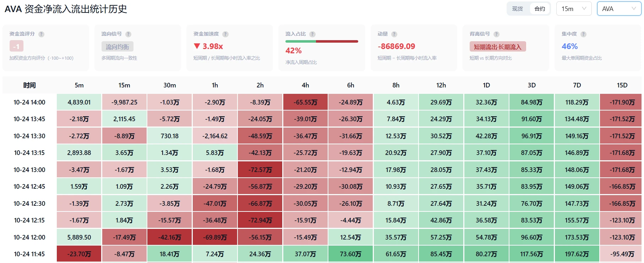Click the -17.49万 cell in 15m column
Viewport: 644px width, 263px height.
124,237
